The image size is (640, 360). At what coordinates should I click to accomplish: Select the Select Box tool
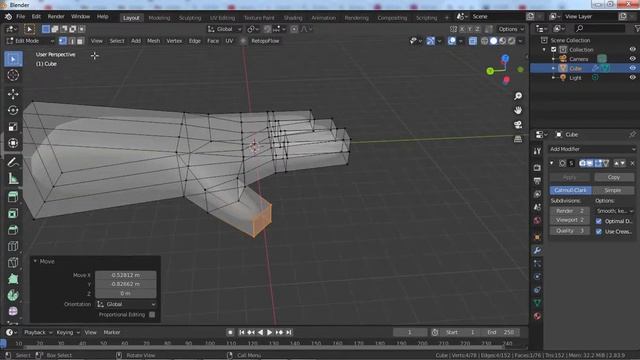(x=13, y=59)
